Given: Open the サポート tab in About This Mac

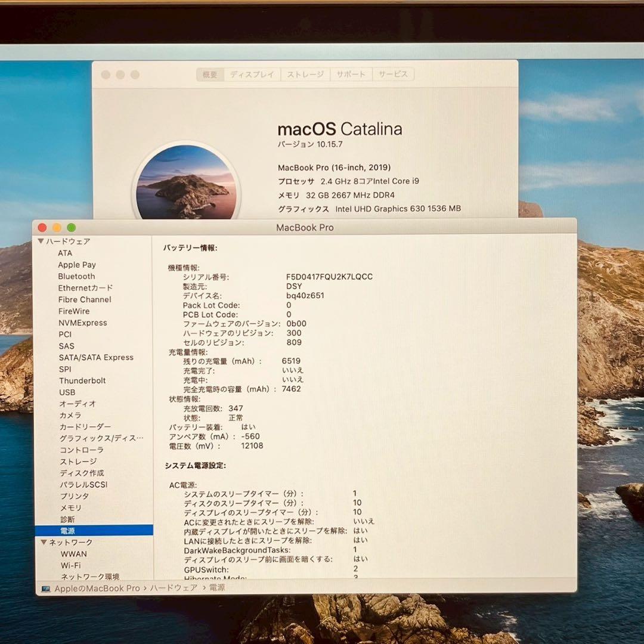Looking at the screenshot, I should 351,73.
